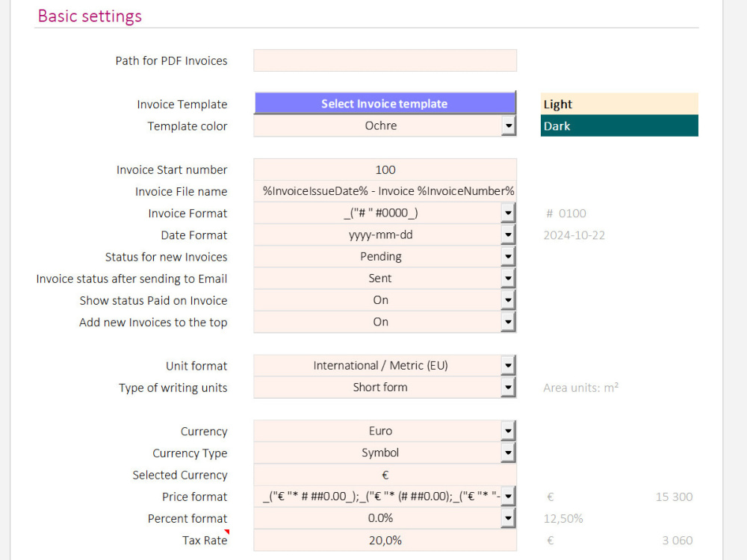
Task: Select the Invoice Start number field
Action: click(x=385, y=169)
